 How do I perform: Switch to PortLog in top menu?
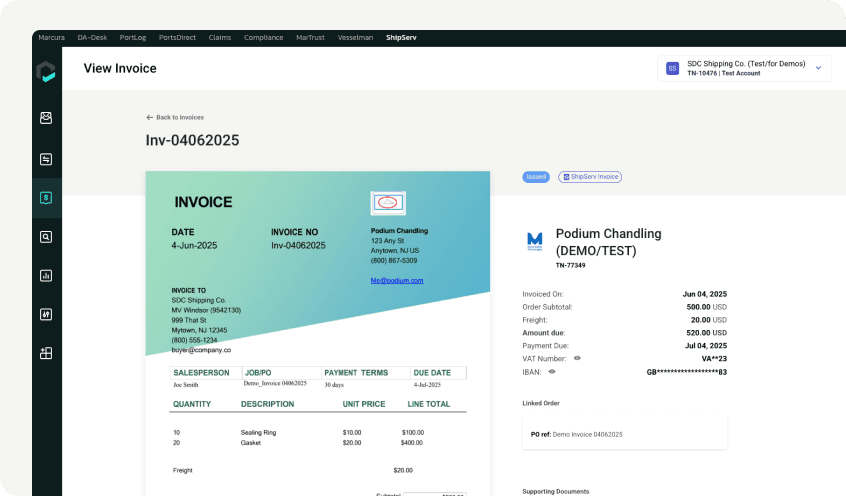coord(133,38)
